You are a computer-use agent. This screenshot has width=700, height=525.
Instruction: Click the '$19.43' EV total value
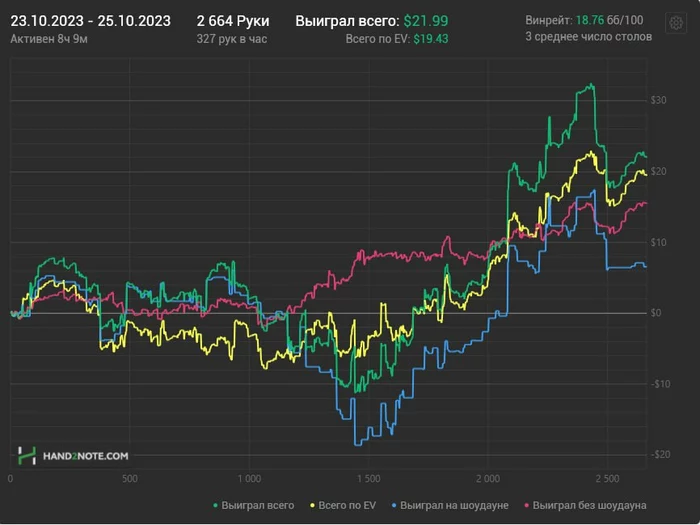[x=431, y=39]
